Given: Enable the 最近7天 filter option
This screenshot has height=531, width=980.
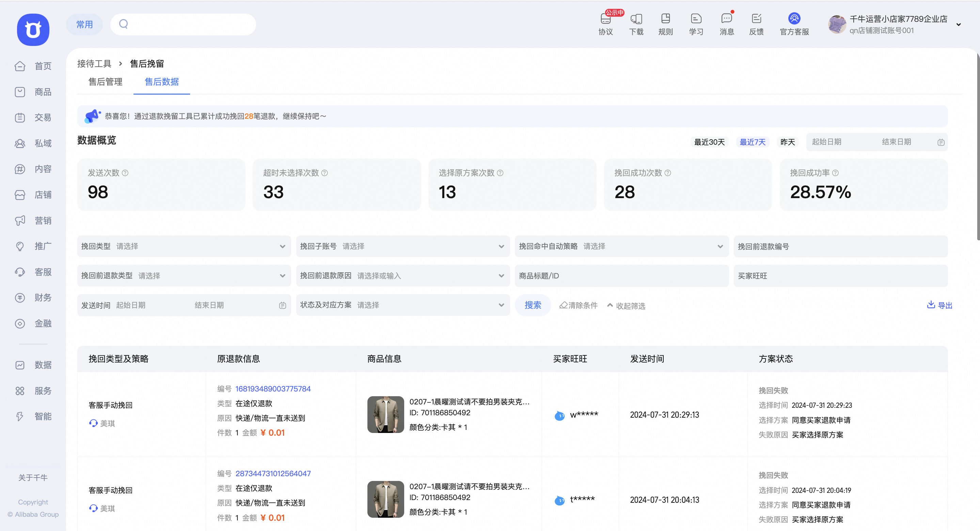Looking at the screenshot, I should [752, 142].
